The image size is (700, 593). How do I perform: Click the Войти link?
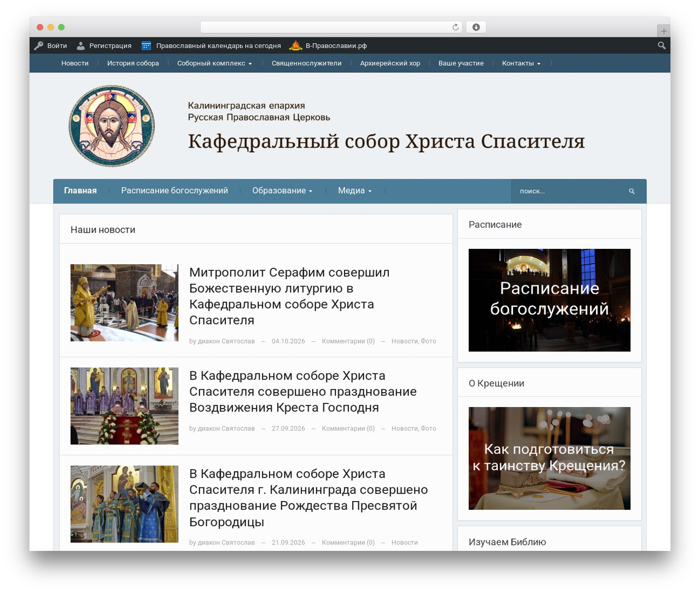[57, 46]
